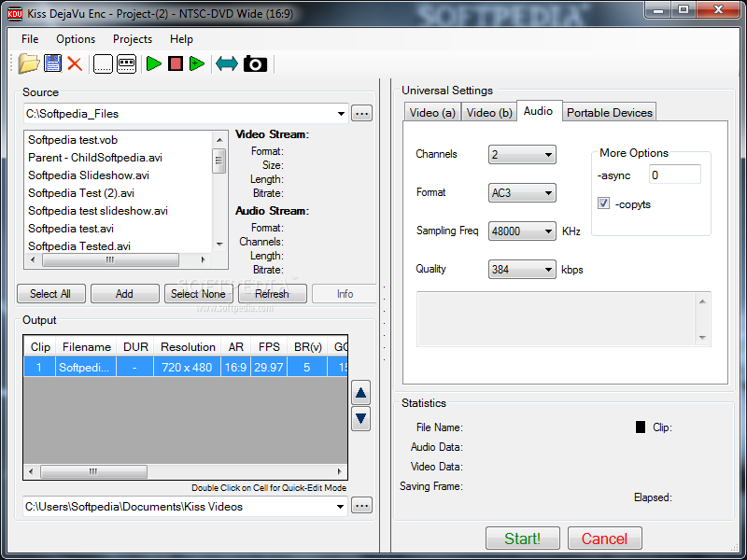Click the green play toolbar icon

(x=153, y=63)
